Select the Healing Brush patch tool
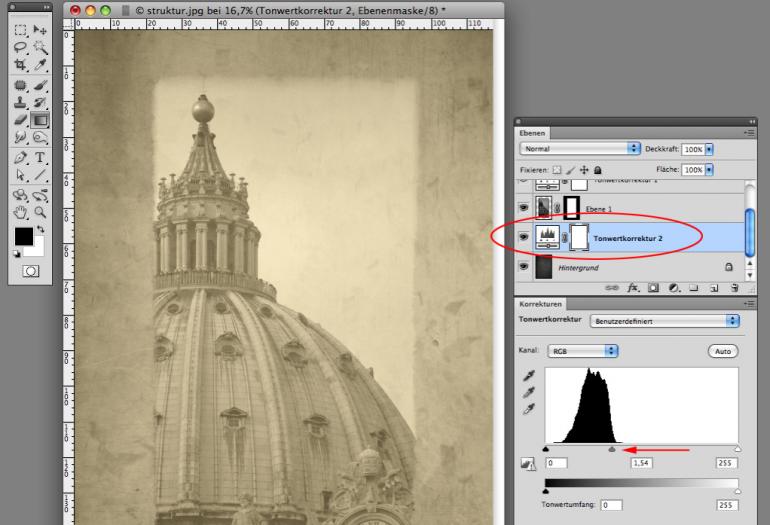This screenshot has height=525, width=770. (20, 85)
